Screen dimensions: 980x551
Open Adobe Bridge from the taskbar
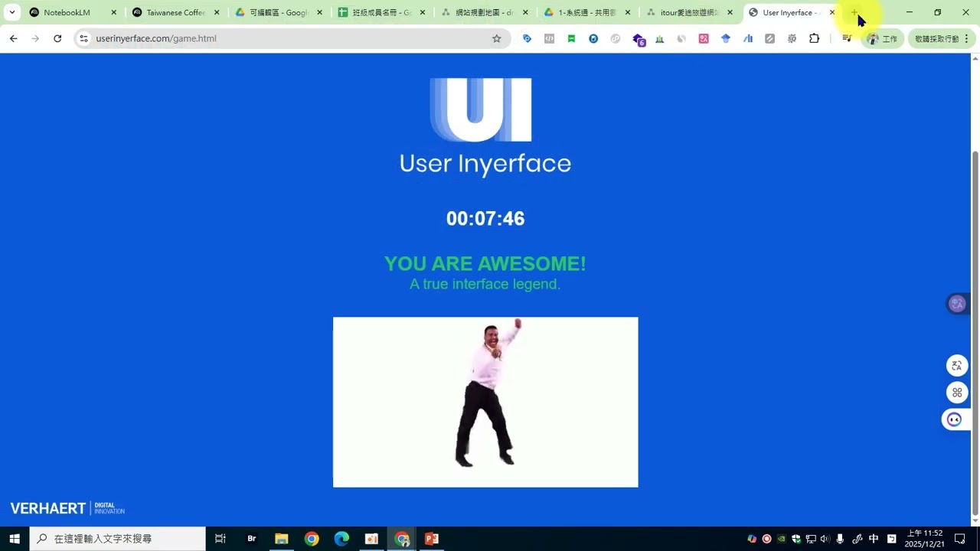[x=251, y=539]
